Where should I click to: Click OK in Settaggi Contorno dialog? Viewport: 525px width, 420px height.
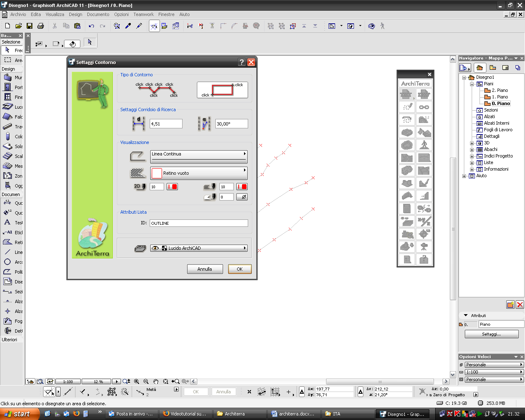[240, 269]
